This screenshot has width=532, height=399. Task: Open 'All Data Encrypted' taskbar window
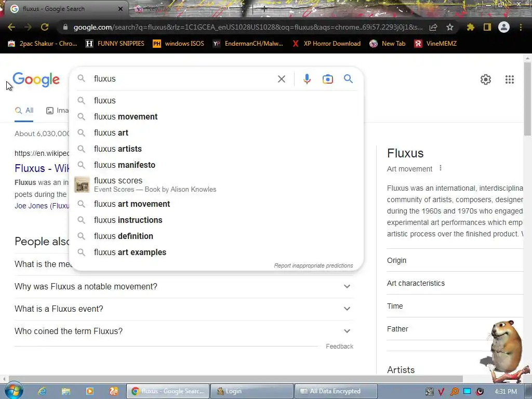pyautogui.click(x=336, y=391)
